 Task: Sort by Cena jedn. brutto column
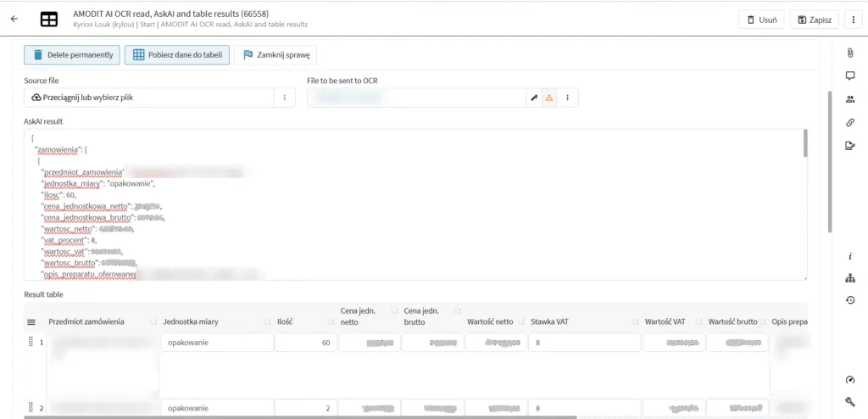[x=458, y=310]
